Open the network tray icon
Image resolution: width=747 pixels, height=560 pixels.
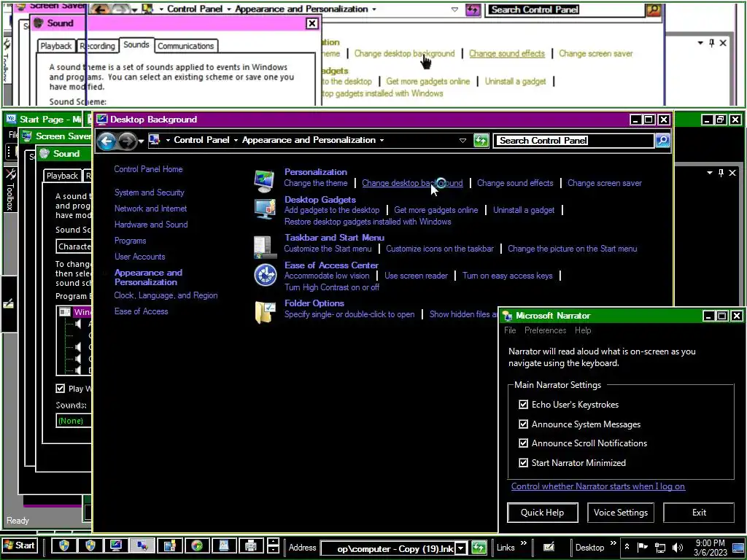(x=659, y=548)
